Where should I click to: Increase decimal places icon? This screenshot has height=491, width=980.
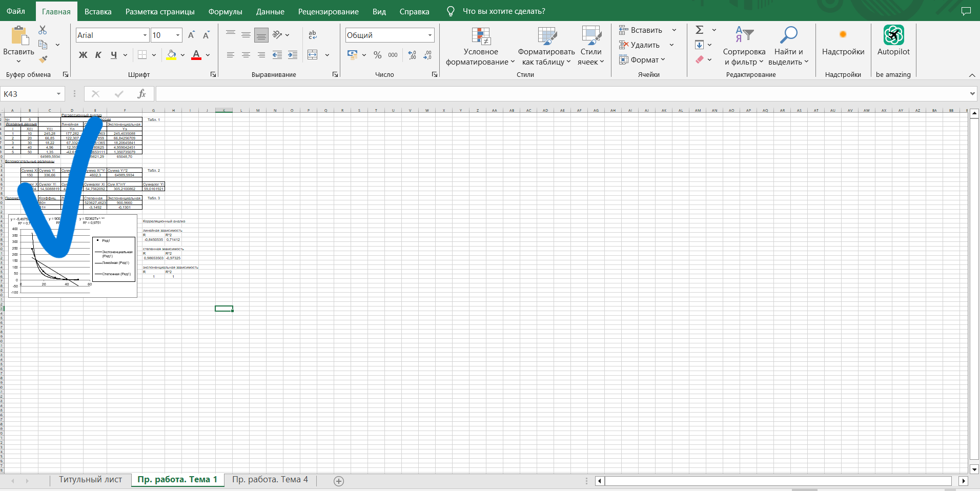(x=412, y=55)
